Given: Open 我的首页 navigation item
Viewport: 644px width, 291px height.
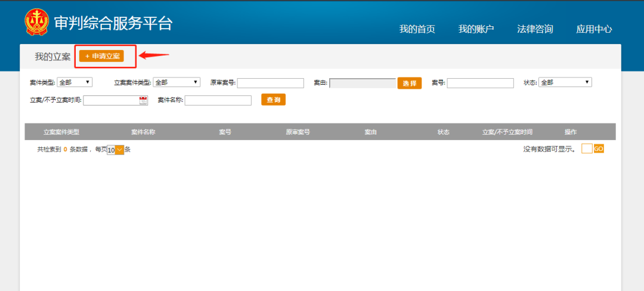Looking at the screenshot, I should pyautogui.click(x=417, y=29).
